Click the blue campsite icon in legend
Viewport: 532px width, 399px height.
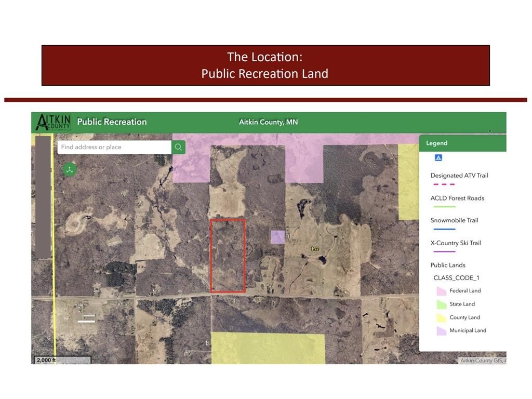438,157
